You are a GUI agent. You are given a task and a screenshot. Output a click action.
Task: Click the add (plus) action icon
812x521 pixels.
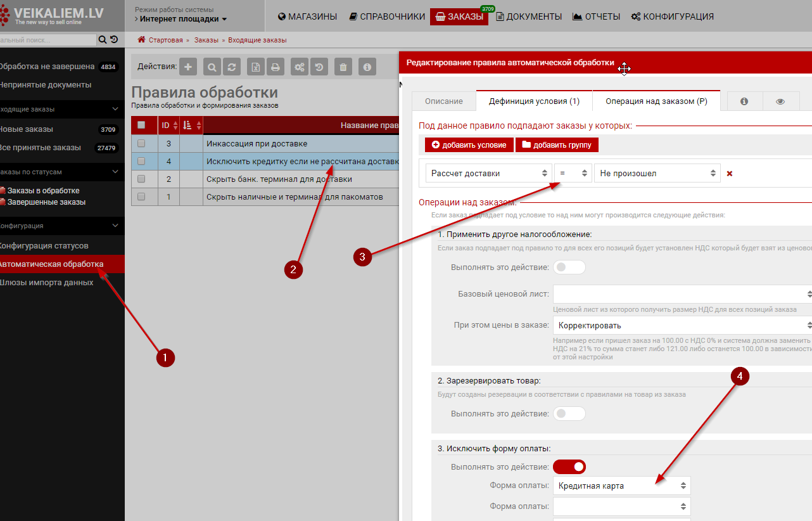point(188,67)
